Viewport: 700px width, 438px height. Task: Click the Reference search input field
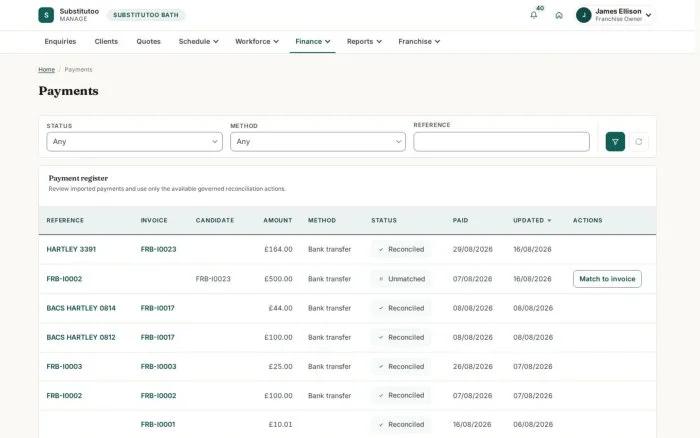click(501, 142)
